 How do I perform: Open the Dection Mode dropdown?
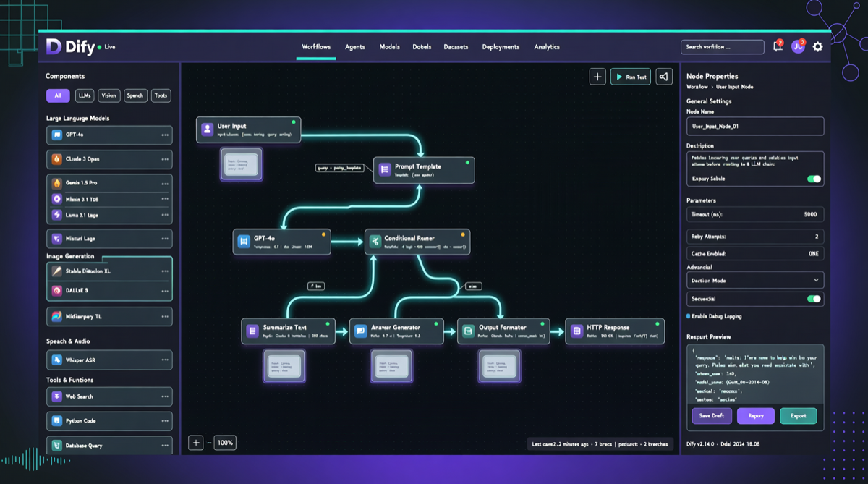pyautogui.click(x=755, y=280)
